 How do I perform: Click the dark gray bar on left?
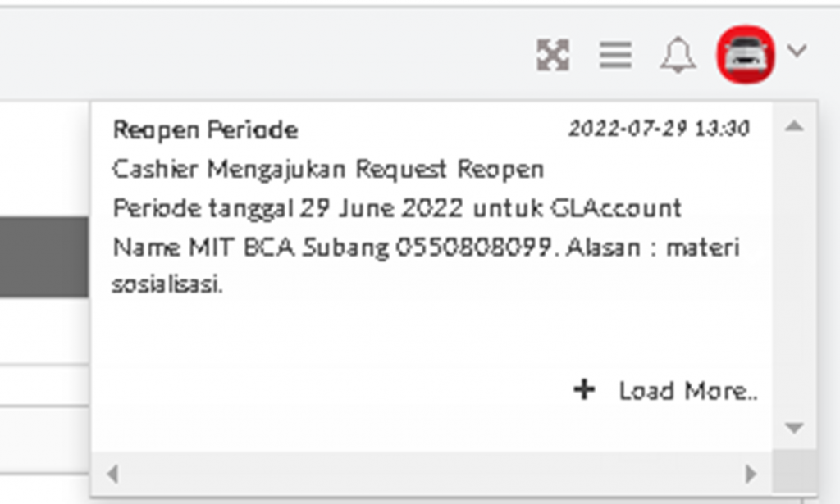44,257
